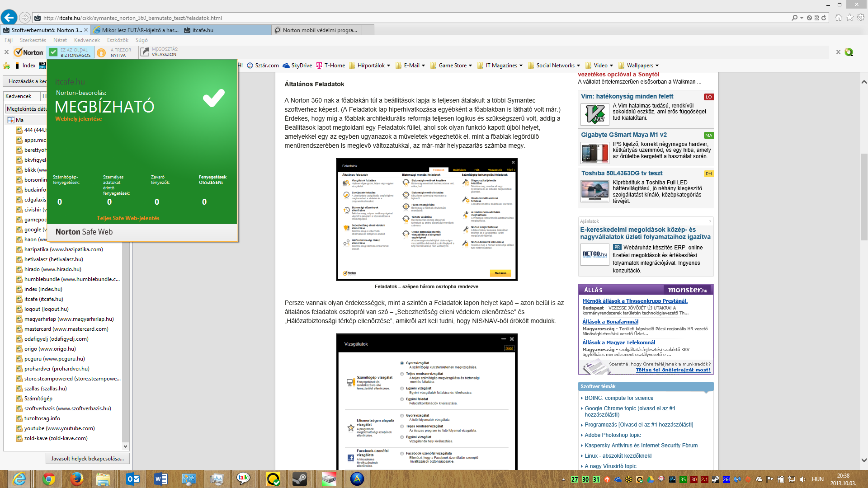Image resolution: width=868 pixels, height=488 pixels.
Task: Expand the E-Mail favorites folder
Action: click(x=410, y=66)
